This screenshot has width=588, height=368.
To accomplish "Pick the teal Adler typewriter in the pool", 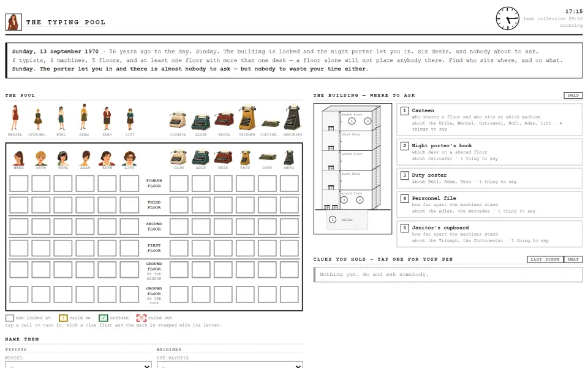I will 201,122.
